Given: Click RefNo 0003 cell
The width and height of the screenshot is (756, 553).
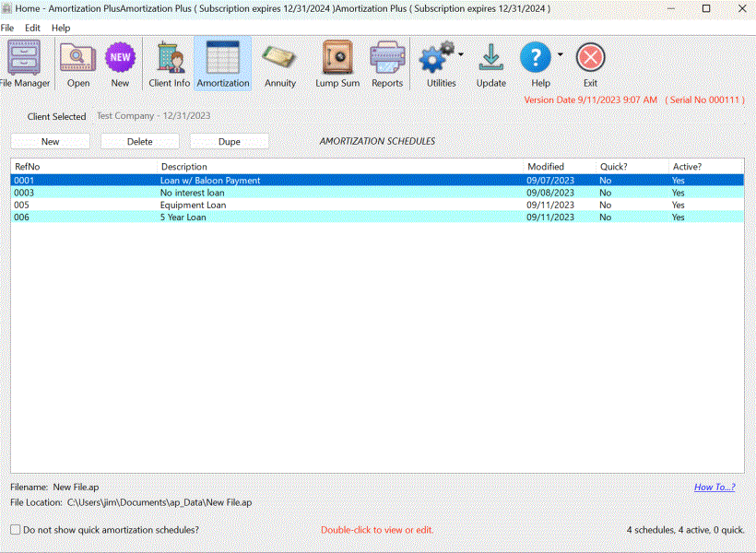Looking at the screenshot, I should 24,193.
